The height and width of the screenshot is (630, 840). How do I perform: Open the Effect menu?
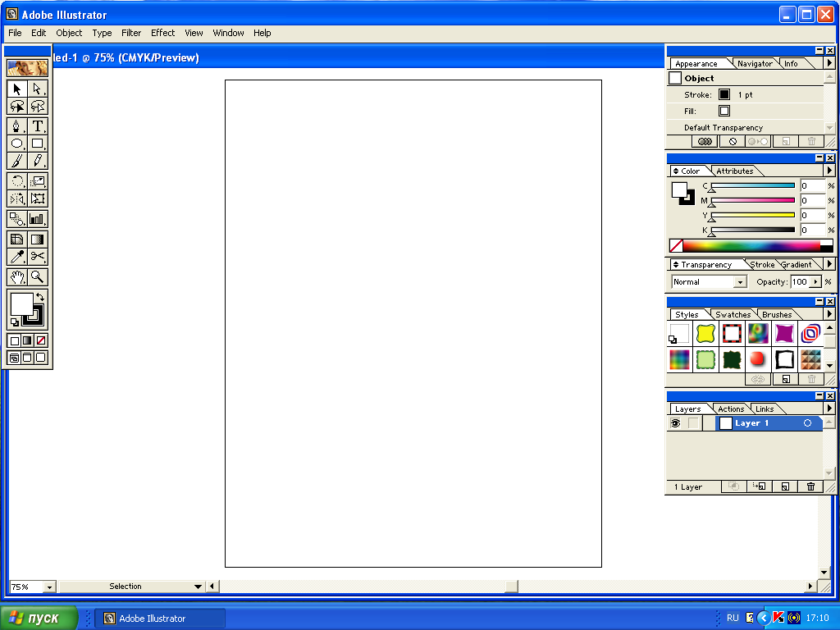163,33
